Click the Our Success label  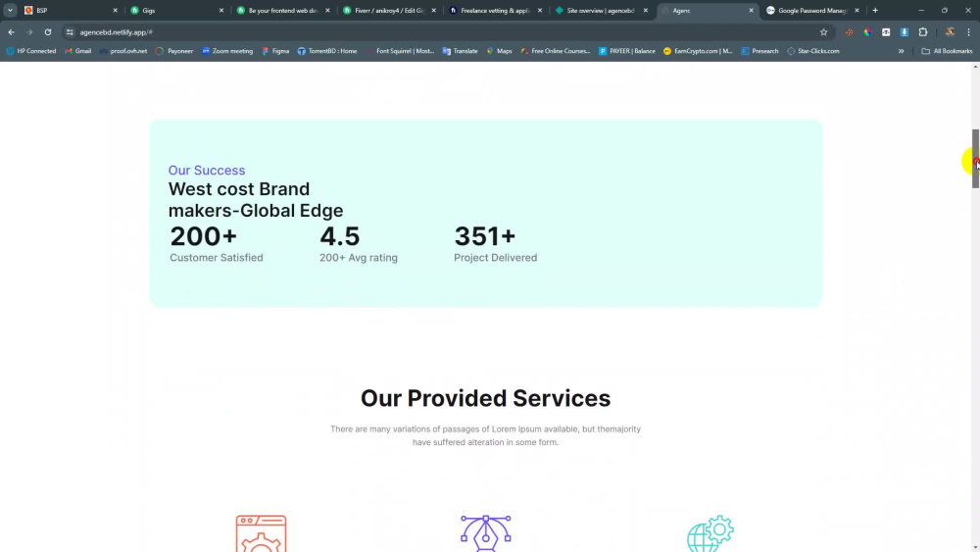(206, 170)
